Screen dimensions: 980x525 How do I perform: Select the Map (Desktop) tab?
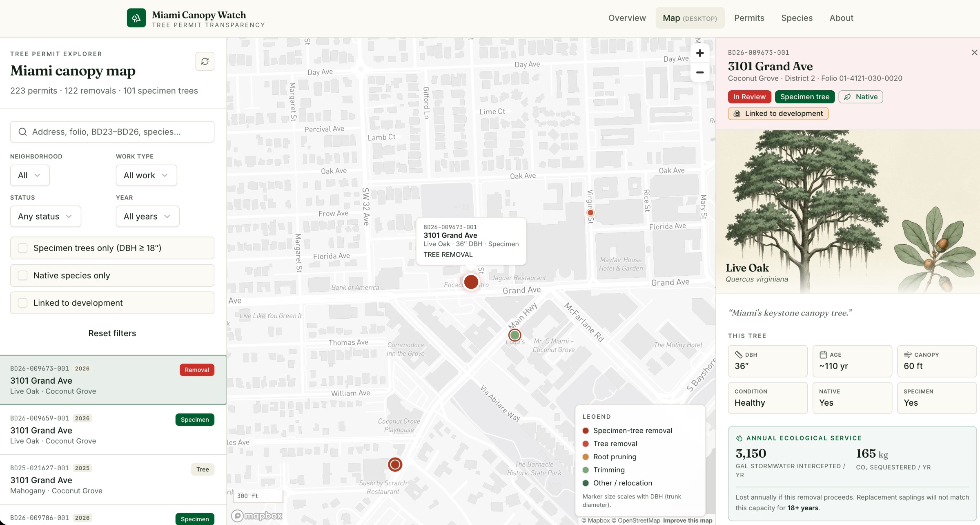coord(690,18)
